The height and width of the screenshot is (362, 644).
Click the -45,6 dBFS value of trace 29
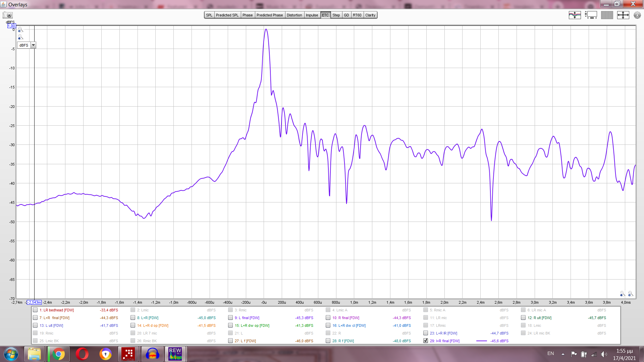[499, 341]
